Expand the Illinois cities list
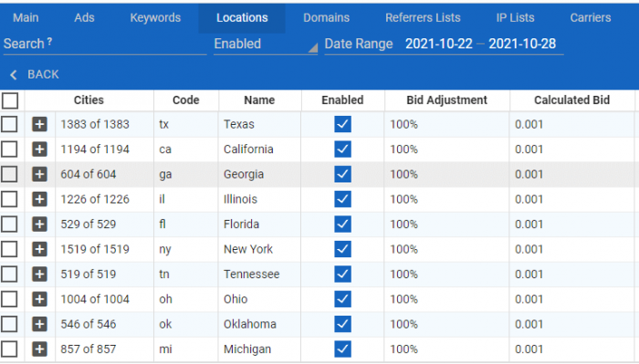Screen dimensions: 639x364 pos(39,199)
